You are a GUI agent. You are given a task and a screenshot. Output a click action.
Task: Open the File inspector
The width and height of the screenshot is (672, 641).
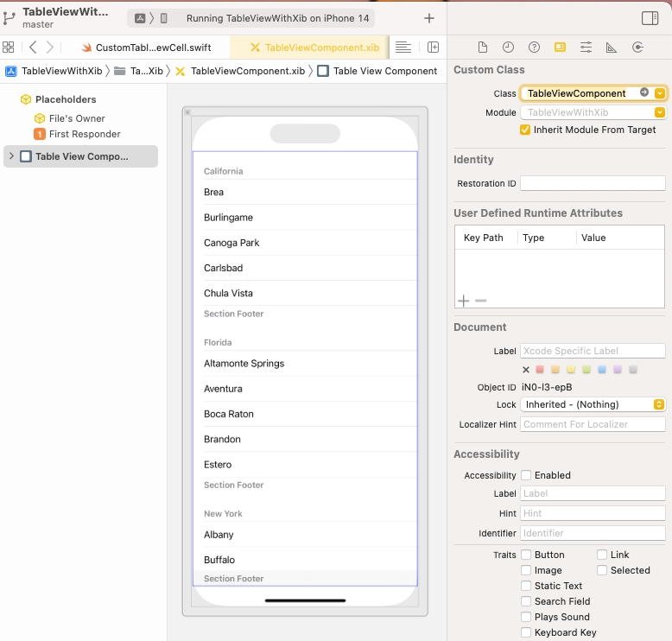pyautogui.click(x=483, y=48)
